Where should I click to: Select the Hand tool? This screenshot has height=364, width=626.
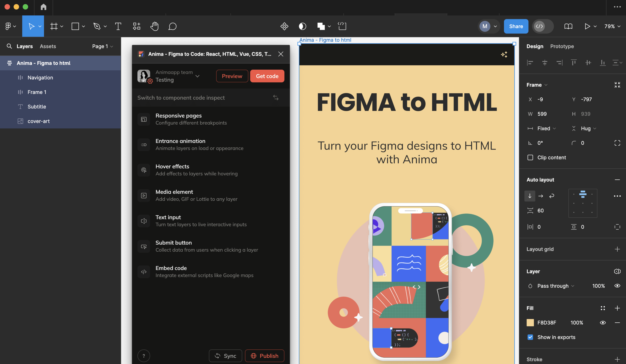[x=154, y=26]
